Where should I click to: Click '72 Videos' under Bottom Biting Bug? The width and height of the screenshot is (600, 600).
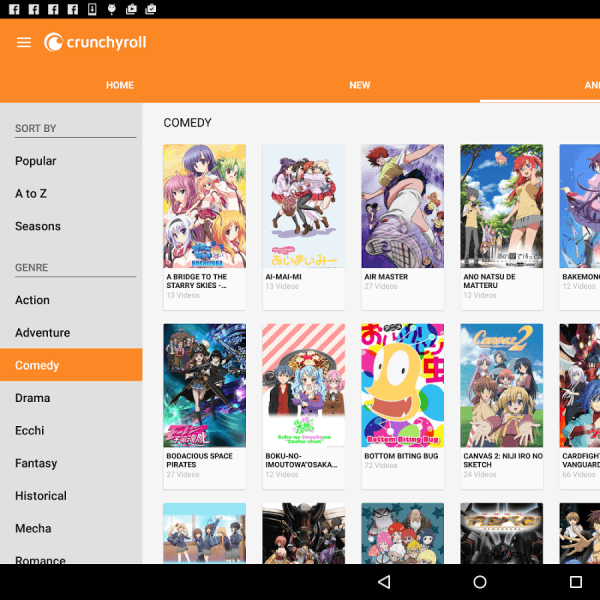(x=381, y=465)
